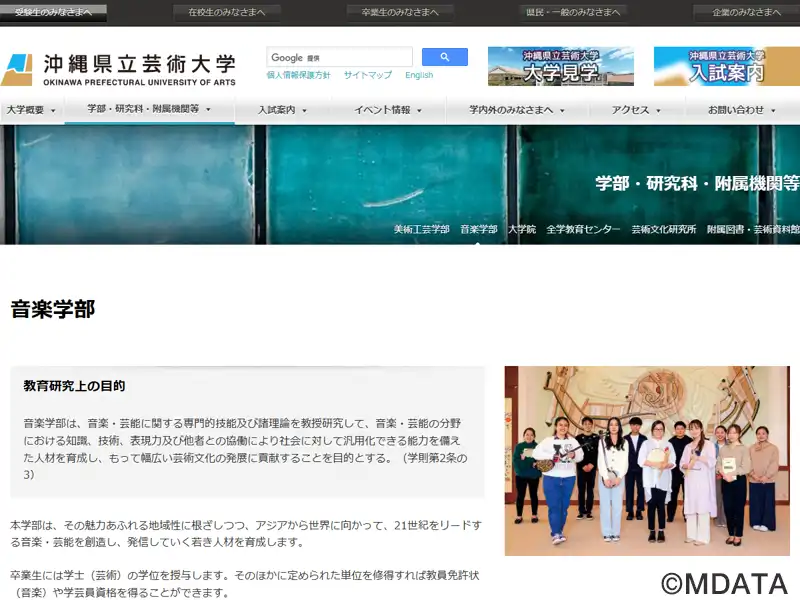Expand the 大学概要 dropdown menu
Screen dimensions: 800x600
tap(31, 110)
